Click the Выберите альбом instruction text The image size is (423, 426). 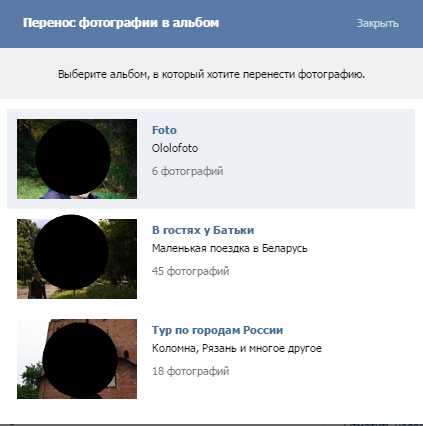coord(211,74)
